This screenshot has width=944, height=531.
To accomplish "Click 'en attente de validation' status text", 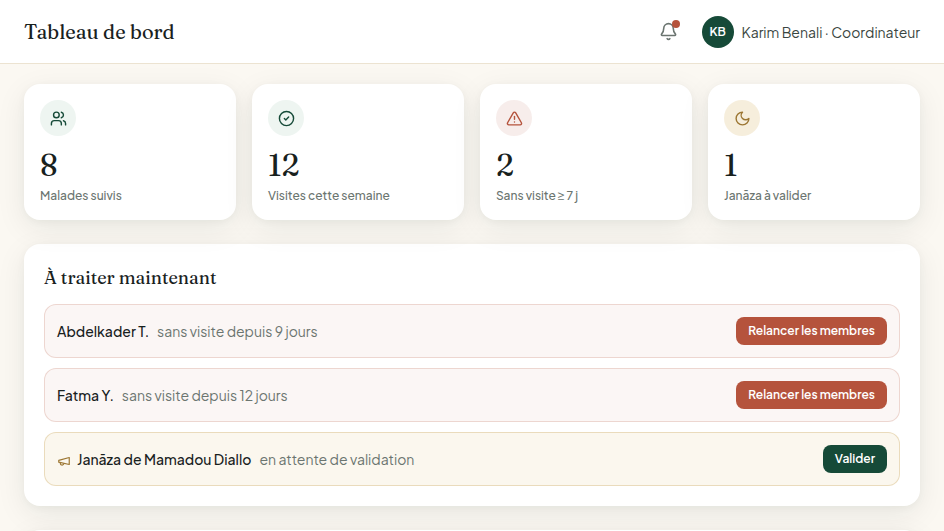I will [337, 460].
